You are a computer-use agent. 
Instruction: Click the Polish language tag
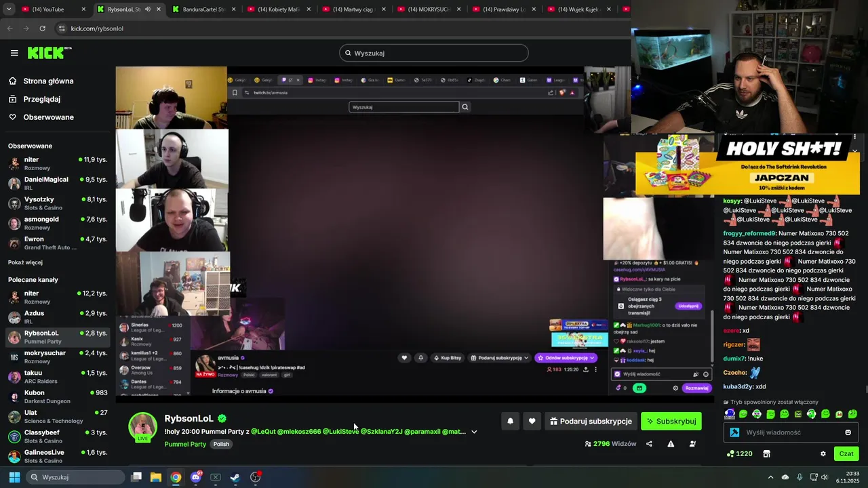[x=221, y=444]
